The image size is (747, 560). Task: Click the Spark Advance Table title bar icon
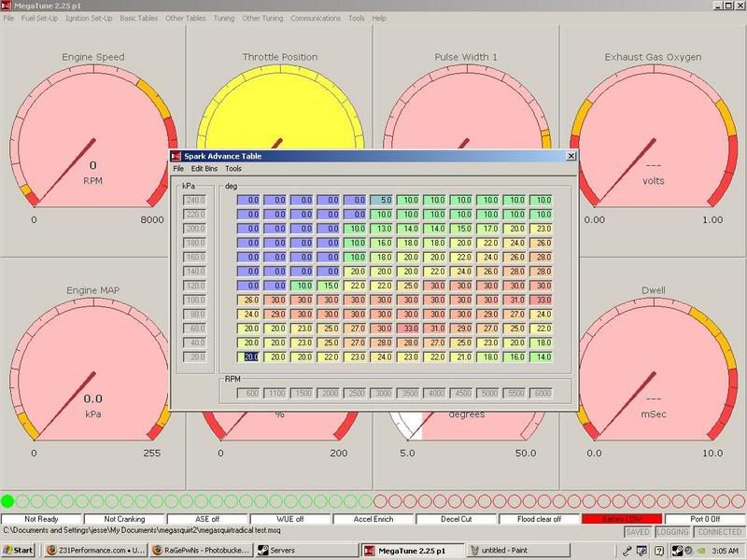tap(176, 156)
